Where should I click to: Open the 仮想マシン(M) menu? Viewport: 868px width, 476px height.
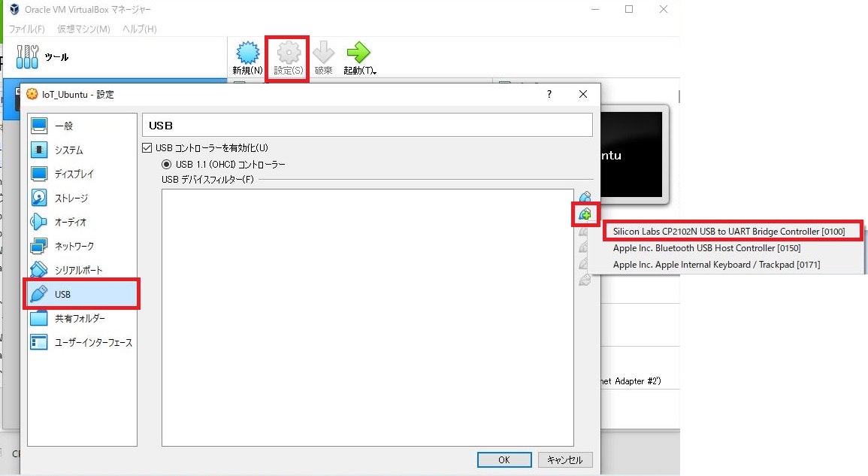83,29
